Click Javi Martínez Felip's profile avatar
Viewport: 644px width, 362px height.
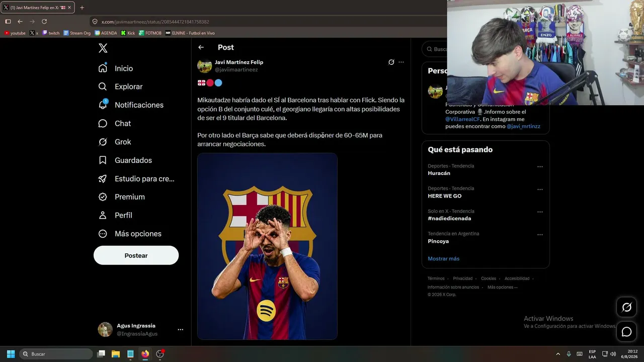pyautogui.click(x=204, y=65)
